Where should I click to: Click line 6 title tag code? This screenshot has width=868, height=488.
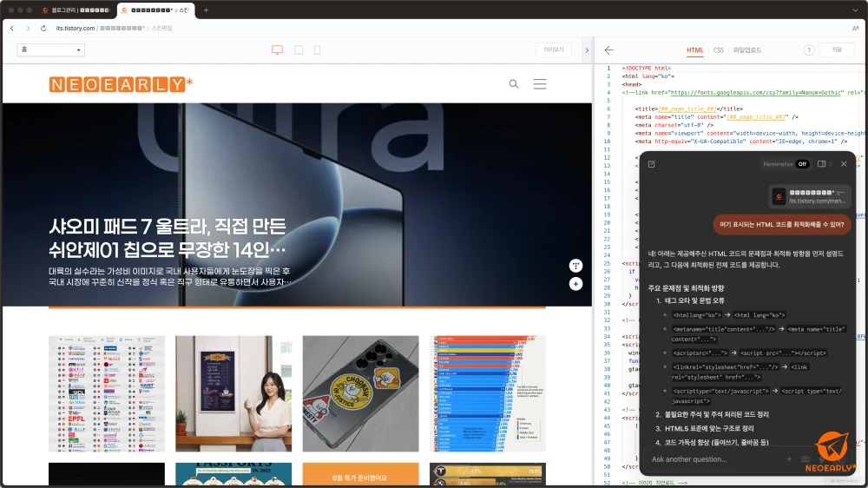688,109
